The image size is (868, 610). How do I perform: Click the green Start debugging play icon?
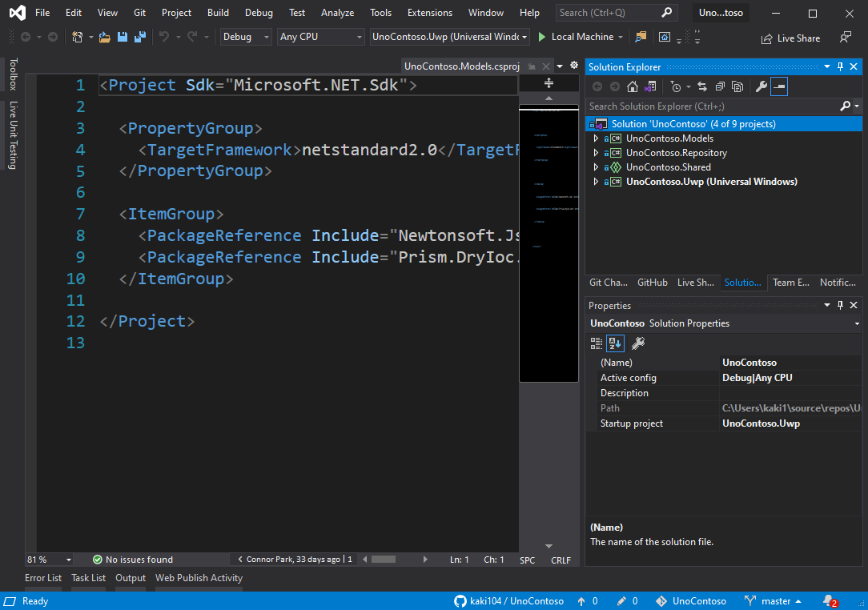tap(542, 37)
